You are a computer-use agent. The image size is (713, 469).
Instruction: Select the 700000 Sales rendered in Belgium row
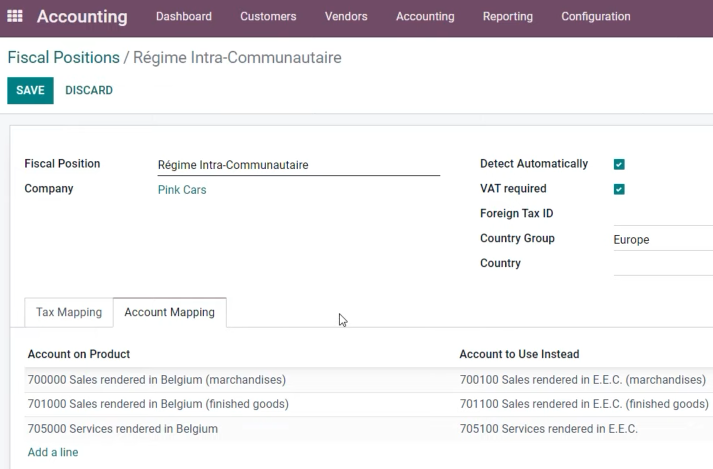(x=369, y=380)
